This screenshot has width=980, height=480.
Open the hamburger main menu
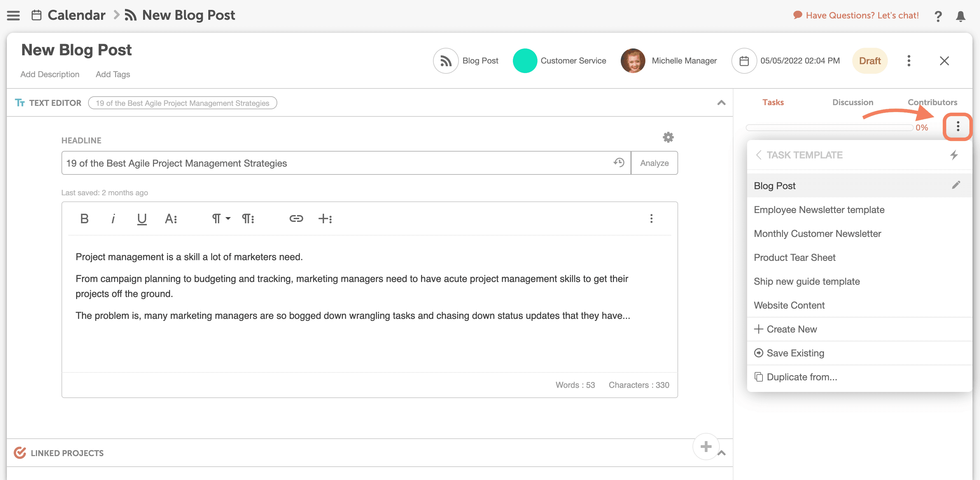(x=13, y=15)
